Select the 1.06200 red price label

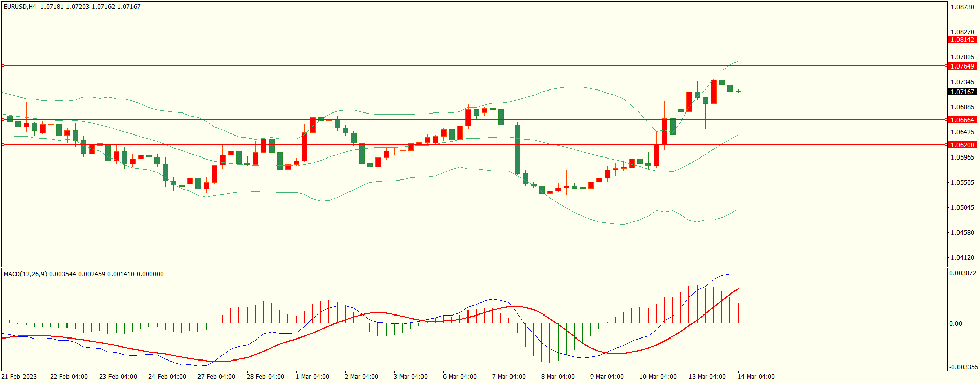coord(962,145)
